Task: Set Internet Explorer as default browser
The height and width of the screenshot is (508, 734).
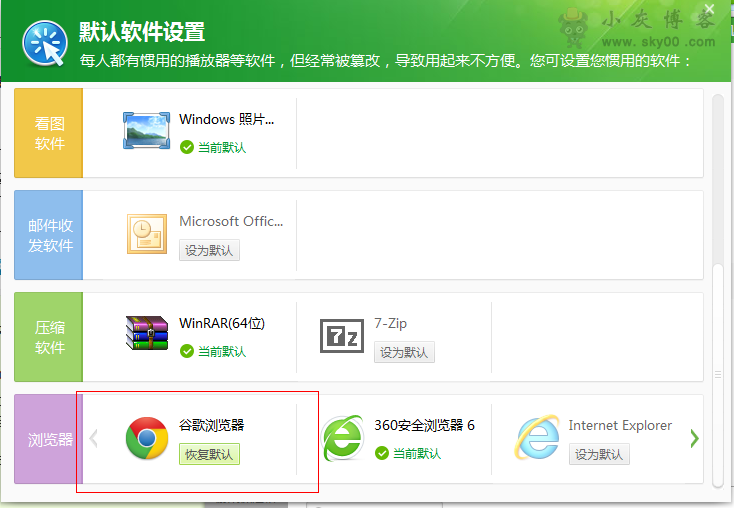Action: click(x=599, y=454)
